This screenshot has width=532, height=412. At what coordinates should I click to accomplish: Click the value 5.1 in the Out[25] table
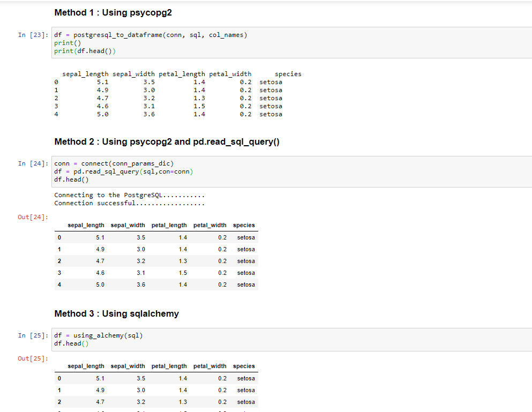(x=100, y=378)
